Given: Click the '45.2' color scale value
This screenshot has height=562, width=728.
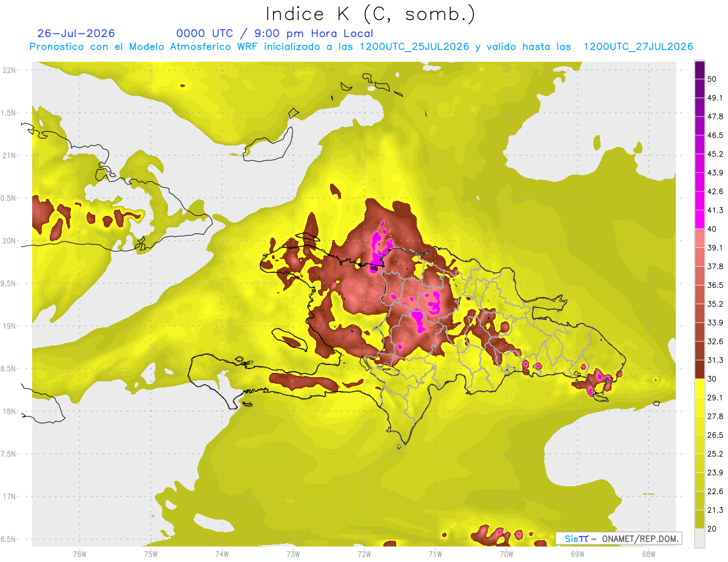Looking at the screenshot, I should [x=715, y=154].
